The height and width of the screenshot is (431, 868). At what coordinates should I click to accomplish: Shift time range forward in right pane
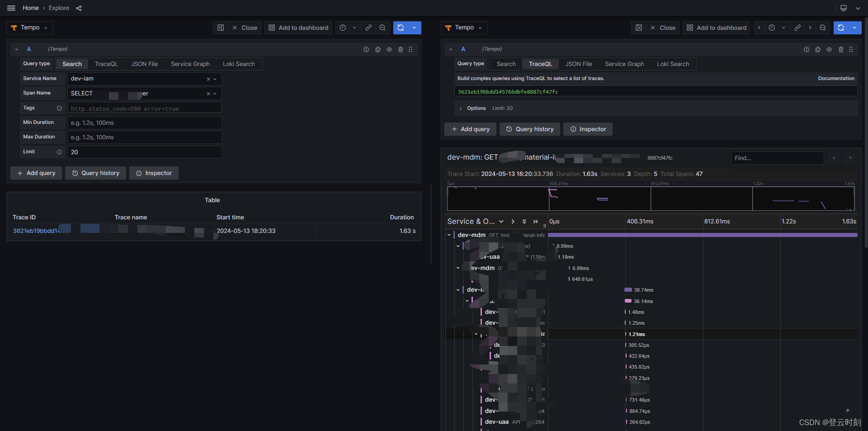click(810, 28)
